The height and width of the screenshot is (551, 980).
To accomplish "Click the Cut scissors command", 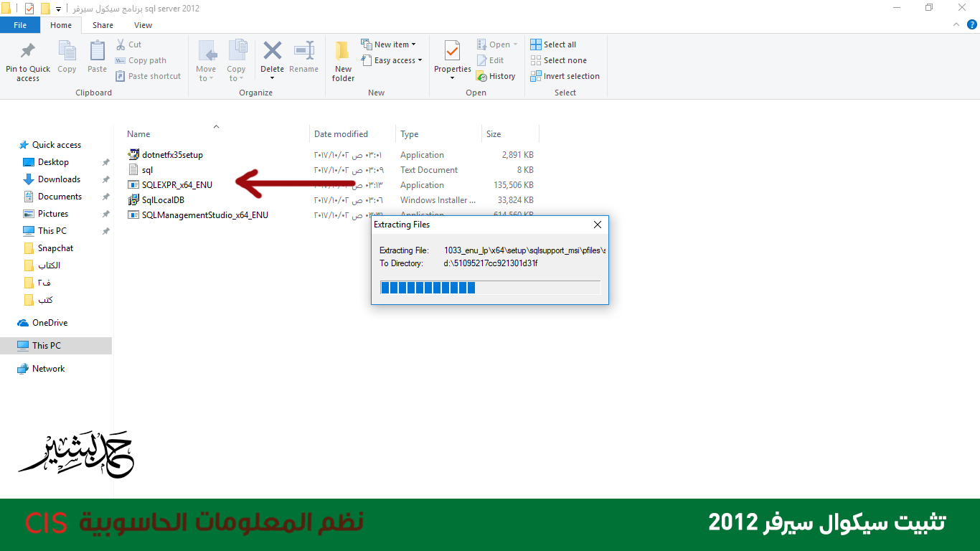I will point(128,44).
